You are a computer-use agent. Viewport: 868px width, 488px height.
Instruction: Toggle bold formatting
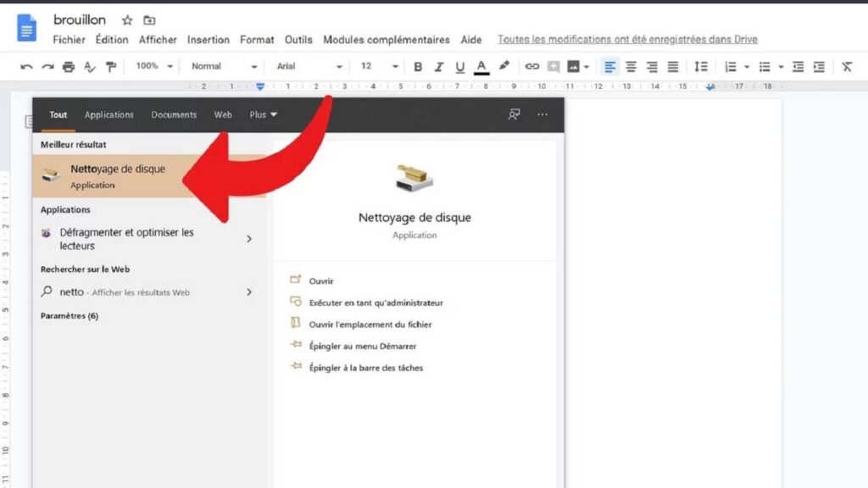[418, 67]
